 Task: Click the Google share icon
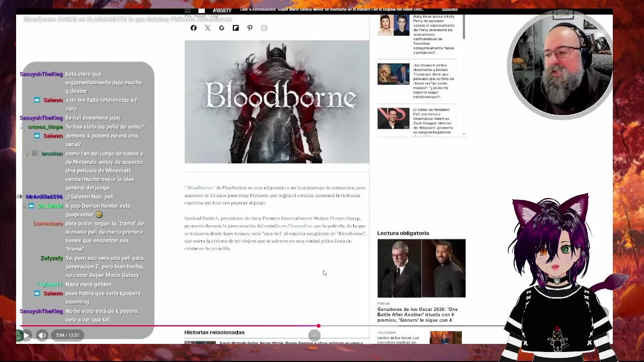click(222, 28)
